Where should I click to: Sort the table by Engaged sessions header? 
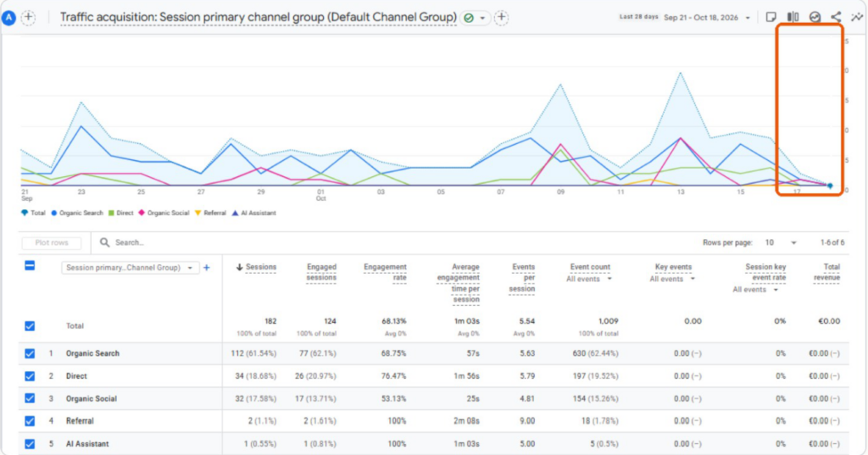321,272
